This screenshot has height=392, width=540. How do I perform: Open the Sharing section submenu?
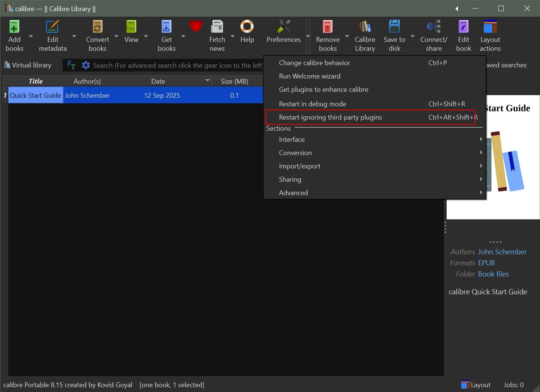[374, 180]
